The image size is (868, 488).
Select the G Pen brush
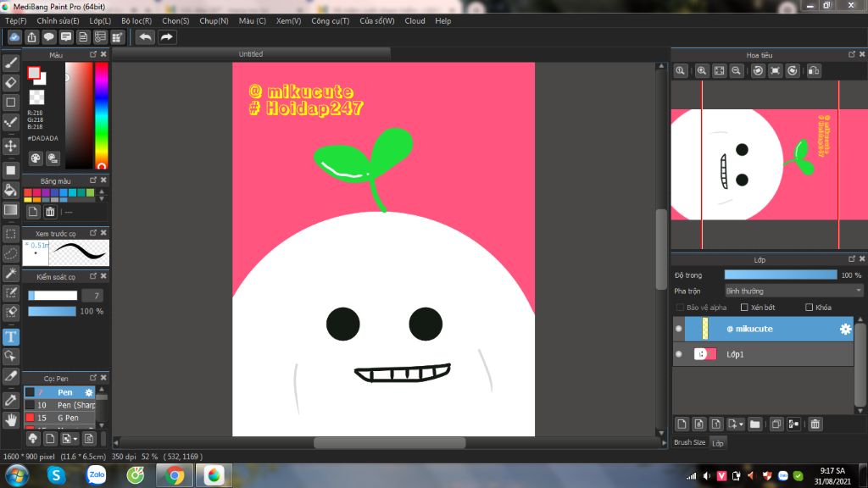coord(60,418)
